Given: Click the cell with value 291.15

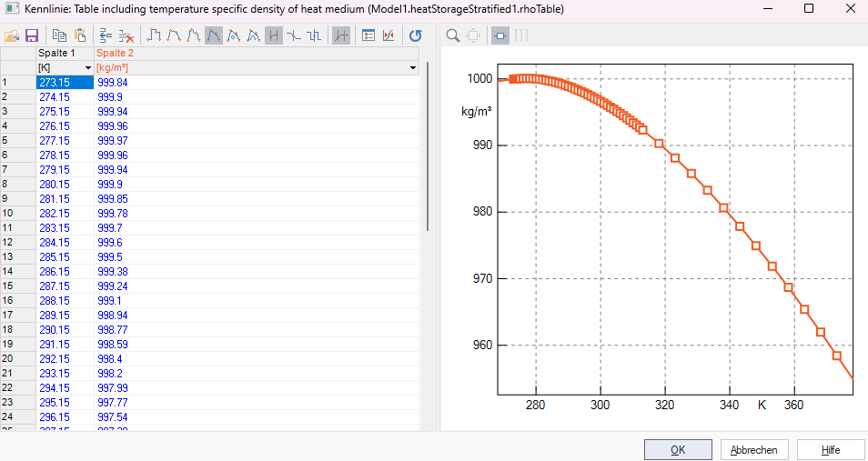Looking at the screenshot, I should click(x=65, y=345).
